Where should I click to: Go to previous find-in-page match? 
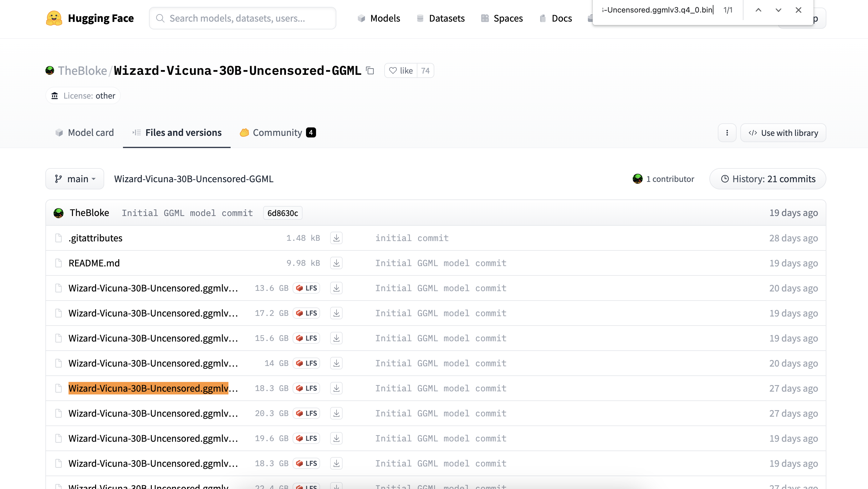[x=758, y=10]
